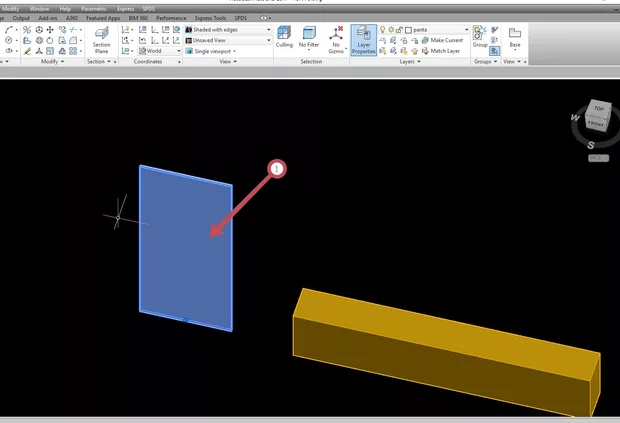Switch to the Featured Apps tab
Image resolution: width=620 pixels, height=423 pixels.
pyautogui.click(x=102, y=18)
